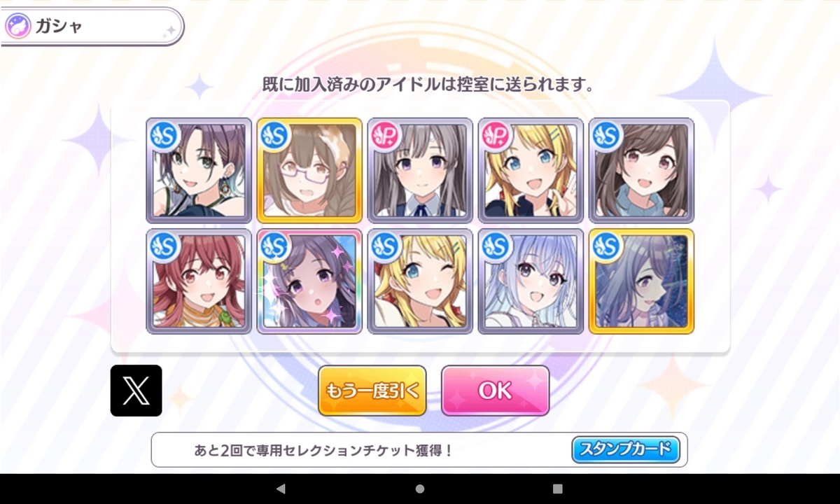
Task: Click the X (Twitter) share icon
Action: (x=136, y=391)
